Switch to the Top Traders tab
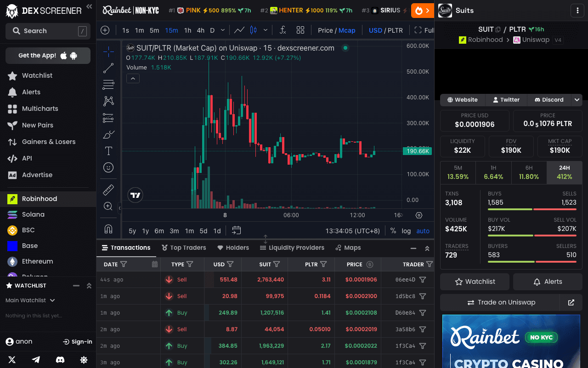588x368 pixels. [x=184, y=247]
